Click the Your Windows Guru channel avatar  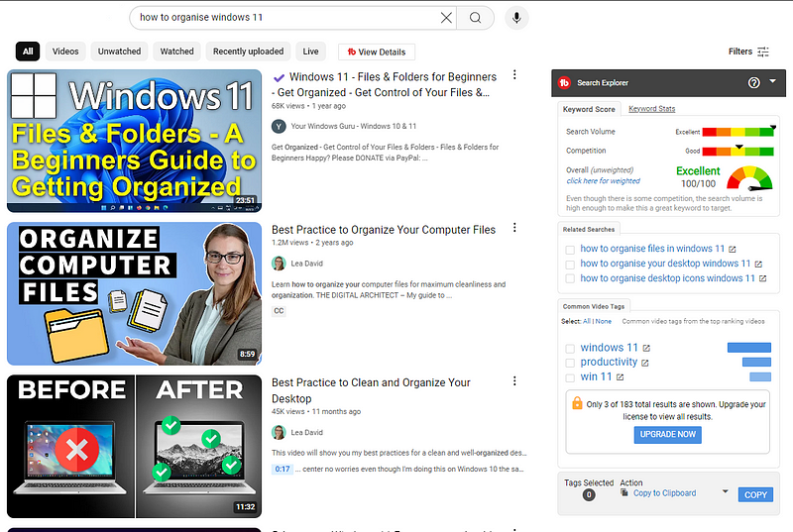point(279,126)
